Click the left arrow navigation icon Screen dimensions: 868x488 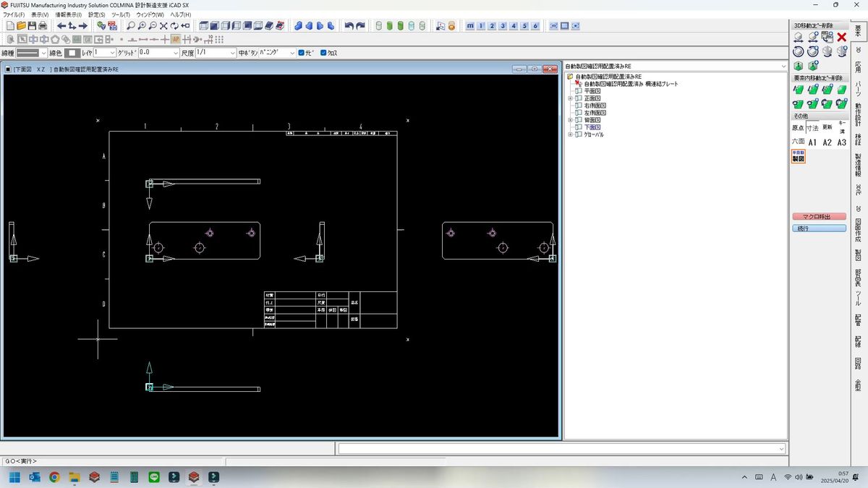pyautogui.click(x=61, y=26)
